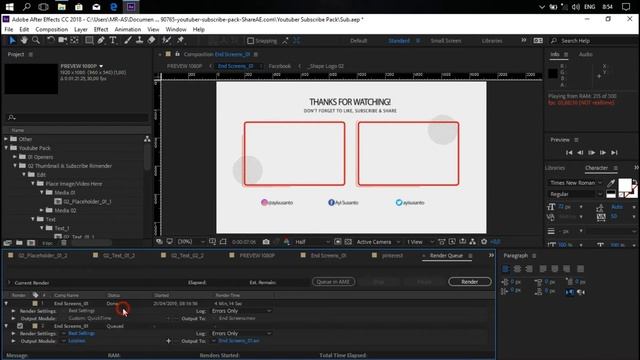This screenshot has width=640, height=360.
Task: Open the composition flowchart icon
Action: [472, 242]
